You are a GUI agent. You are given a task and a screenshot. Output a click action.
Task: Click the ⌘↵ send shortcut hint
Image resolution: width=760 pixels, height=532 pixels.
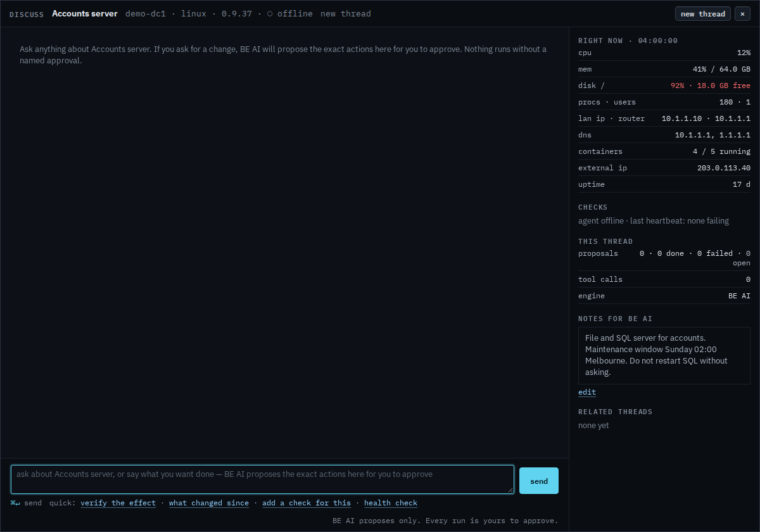tap(26, 503)
